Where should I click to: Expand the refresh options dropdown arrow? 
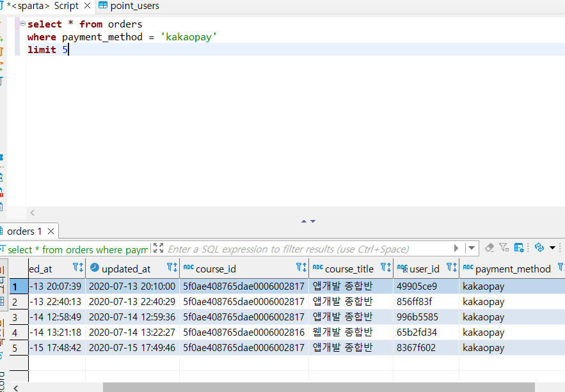[552, 247]
